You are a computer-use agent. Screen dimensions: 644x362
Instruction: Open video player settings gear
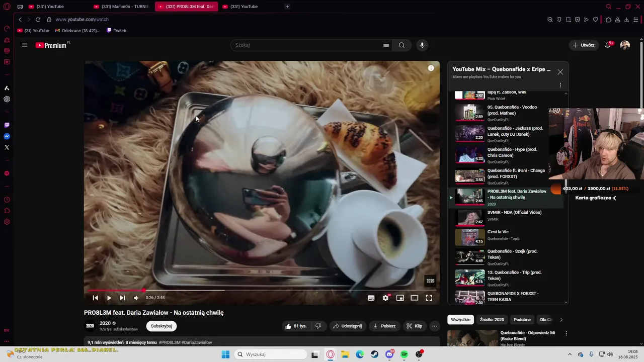click(385, 298)
